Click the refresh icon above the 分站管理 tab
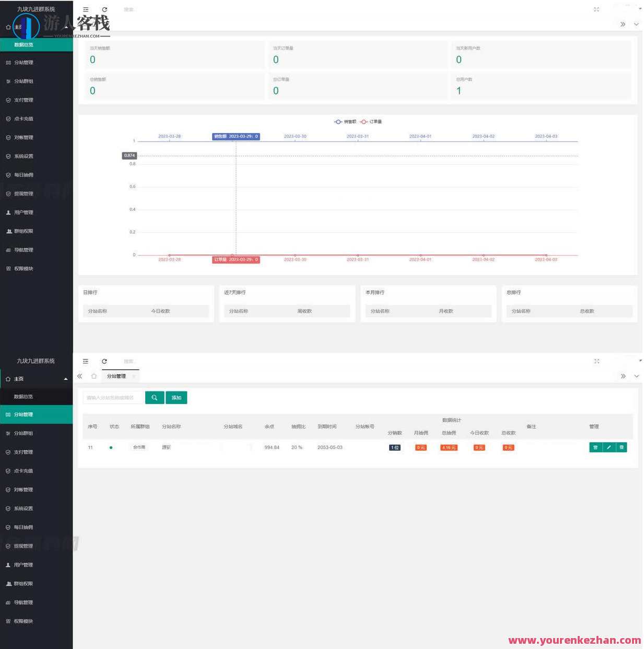 point(104,361)
